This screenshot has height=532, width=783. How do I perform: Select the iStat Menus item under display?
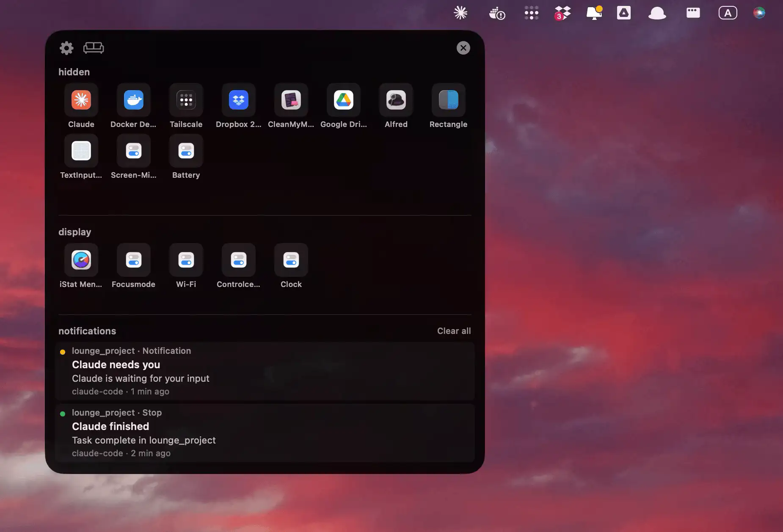(x=81, y=266)
